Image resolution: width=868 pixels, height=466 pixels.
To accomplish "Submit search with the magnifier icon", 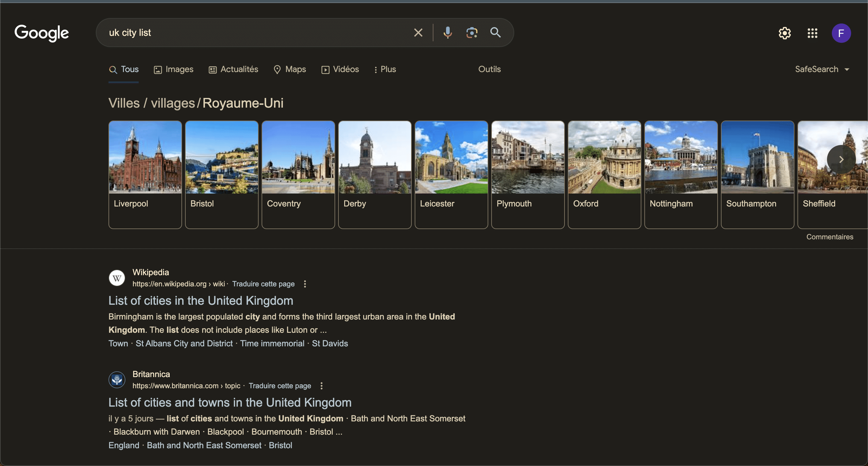I will coord(495,32).
